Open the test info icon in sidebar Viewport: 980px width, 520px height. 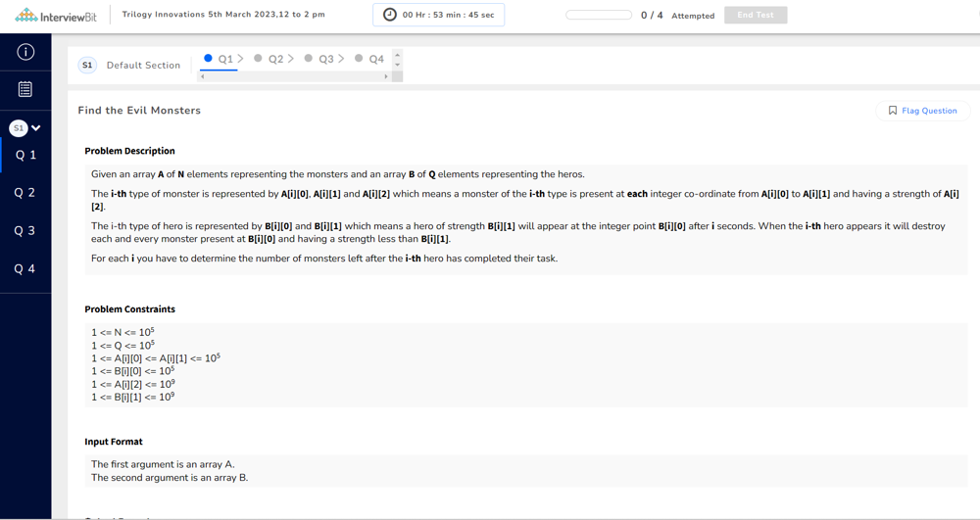[x=25, y=52]
